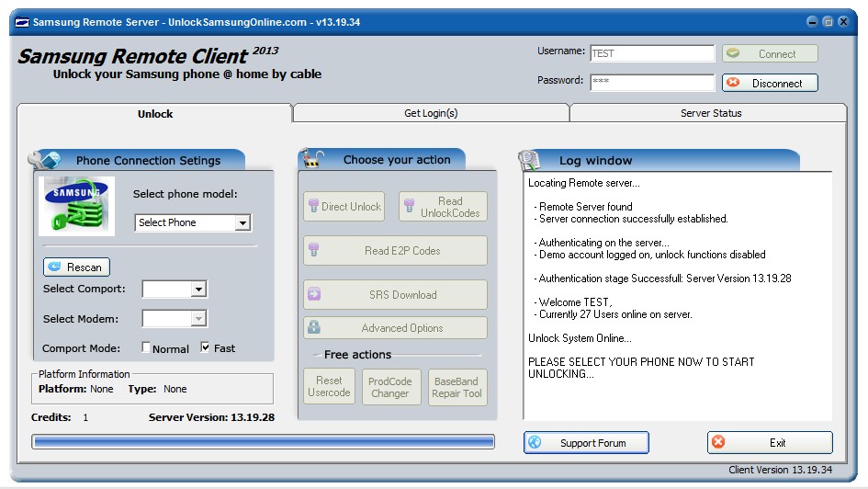The image size is (868, 489).
Task: Open Advanced Options
Action: 395,328
